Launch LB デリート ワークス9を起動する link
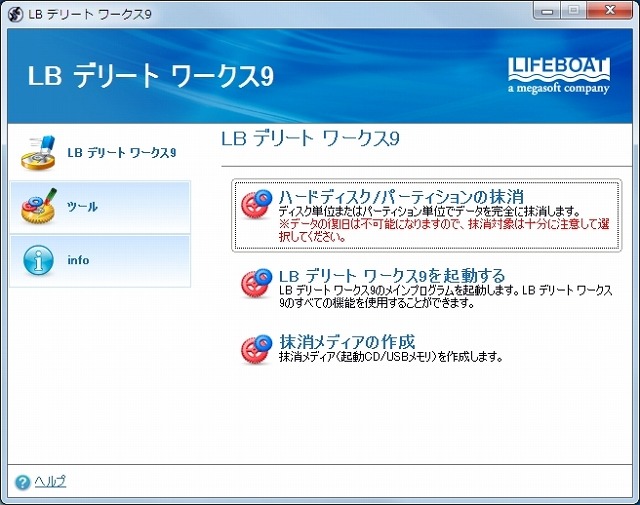 pyautogui.click(x=392, y=276)
